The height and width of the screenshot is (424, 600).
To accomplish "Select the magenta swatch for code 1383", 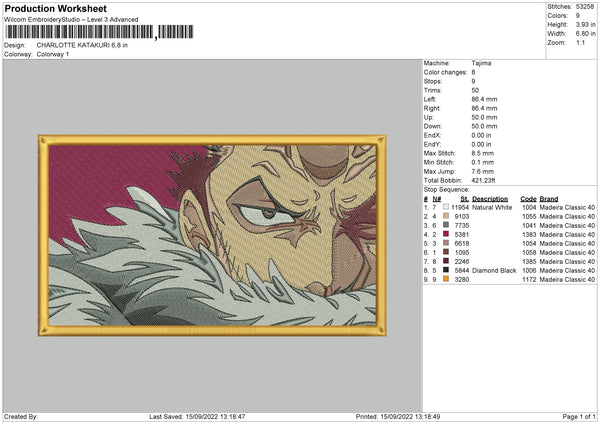I will (446, 234).
